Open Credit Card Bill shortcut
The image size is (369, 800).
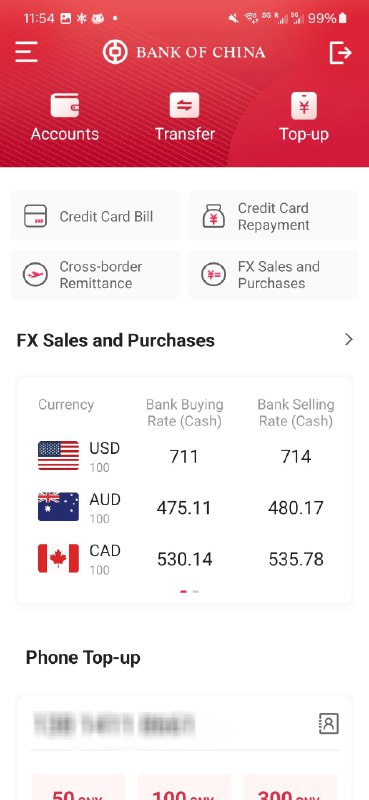[x=95, y=216]
